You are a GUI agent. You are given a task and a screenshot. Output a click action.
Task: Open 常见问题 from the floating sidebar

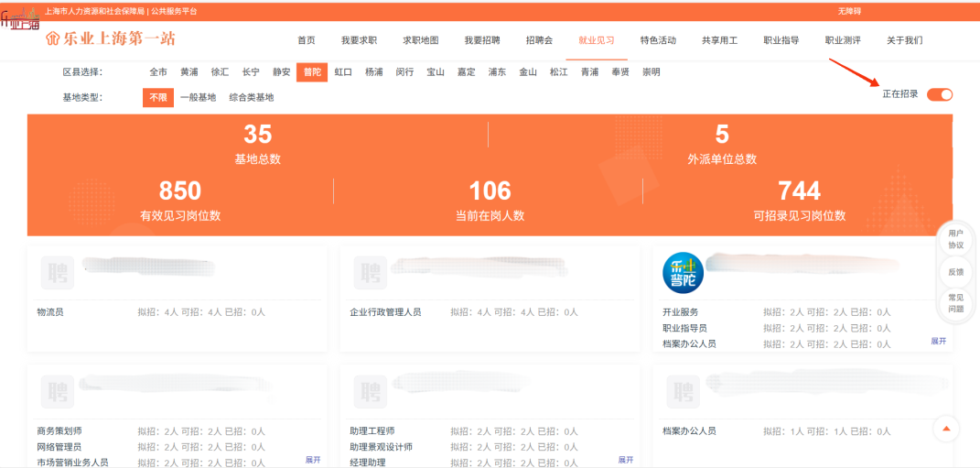(x=955, y=303)
